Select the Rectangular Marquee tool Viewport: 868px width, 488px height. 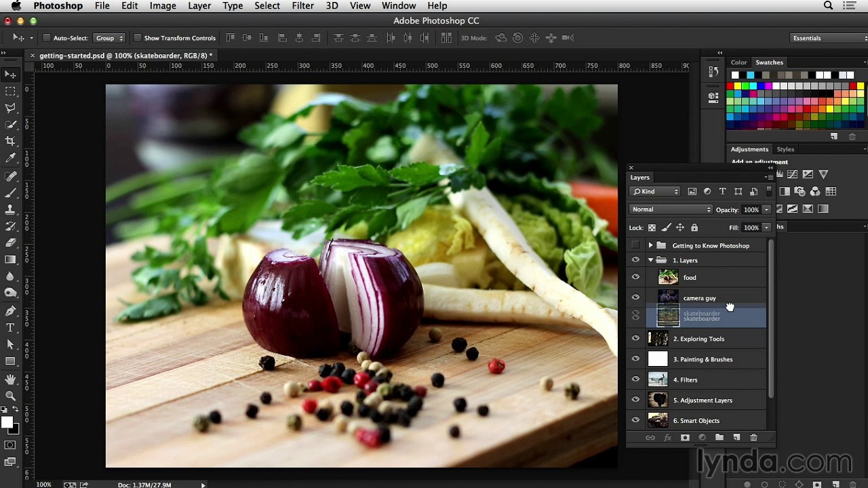(10, 91)
